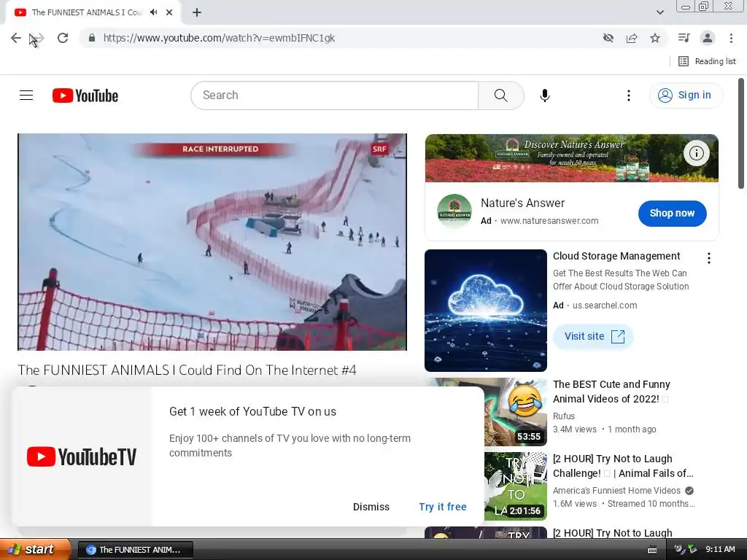Open the Reading list

tap(707, 61)
